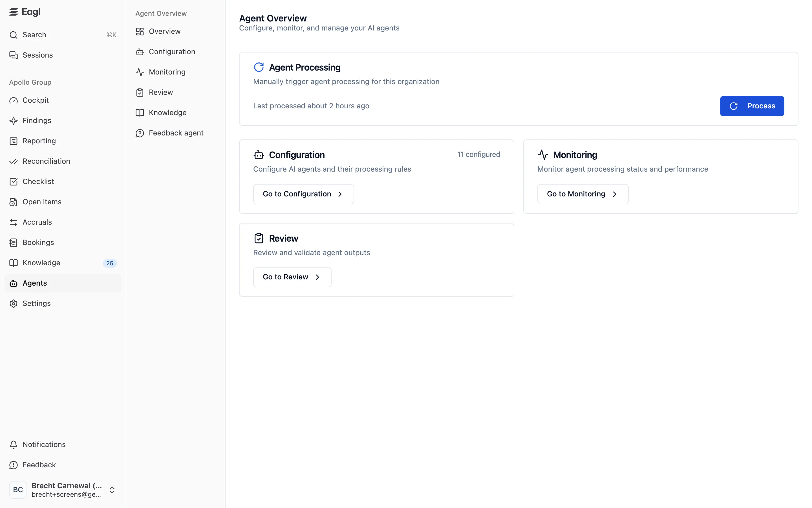Image resolution: width=812 pixels, height=508 pixels.
Task: Click the Cockpit gauge icon
Action: tap(14, 100)
